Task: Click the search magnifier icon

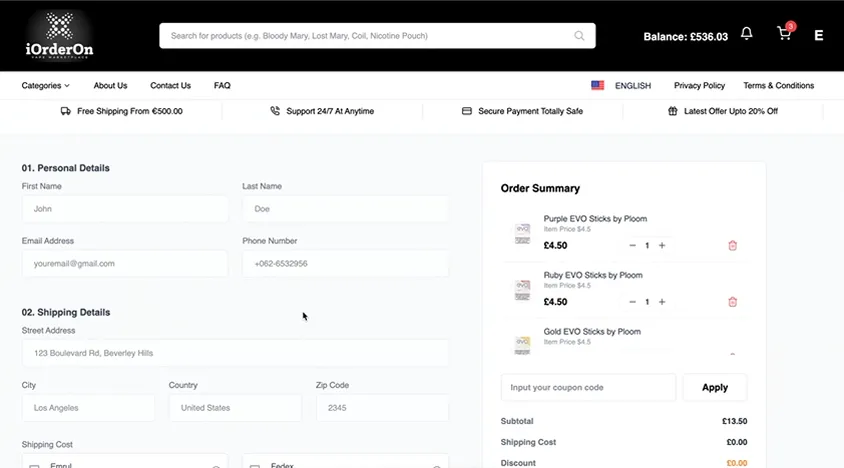Action: pyautogui.click(x=579, y=36)
